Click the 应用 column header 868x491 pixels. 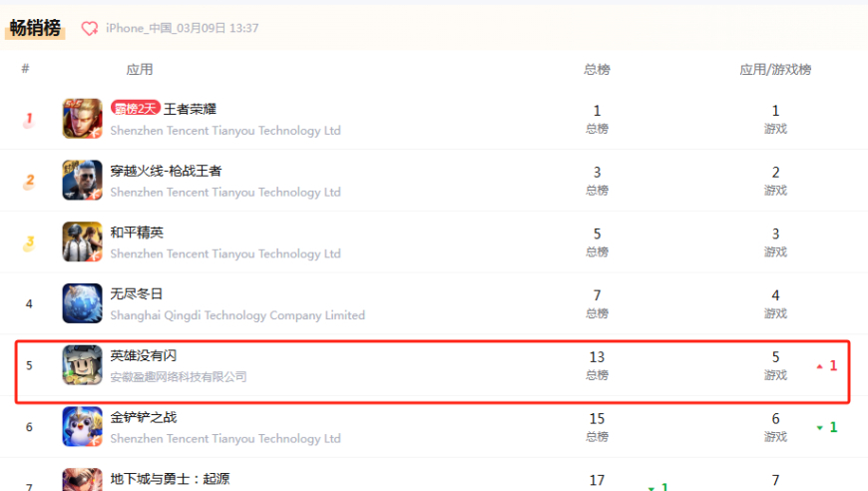click(139, 69)
